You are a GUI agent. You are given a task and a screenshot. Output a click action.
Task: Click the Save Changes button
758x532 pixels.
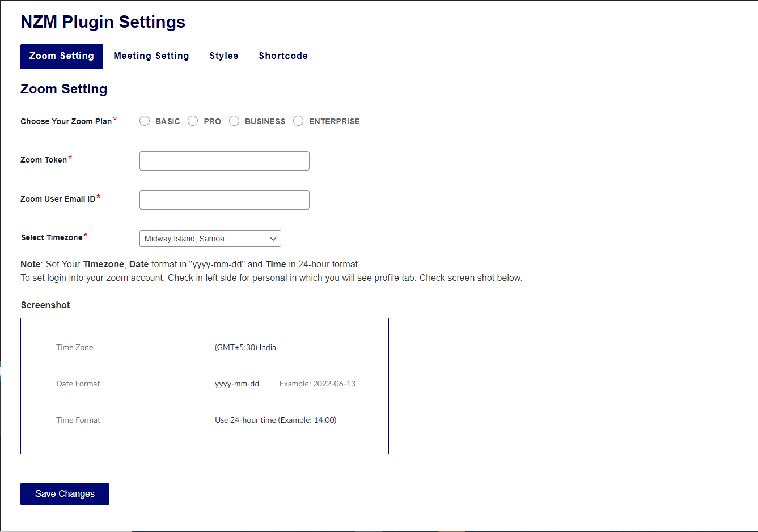pyautogui.click(x=65, y=494)
